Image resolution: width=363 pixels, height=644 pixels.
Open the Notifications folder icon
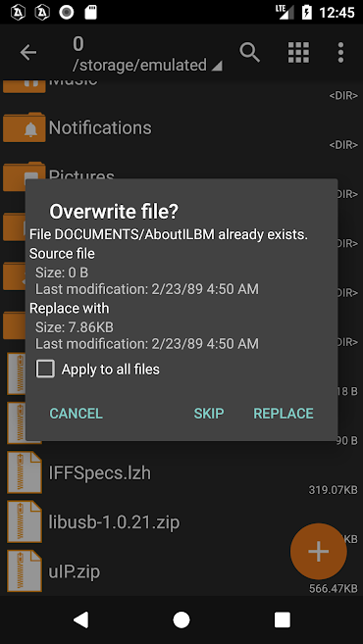tap(25, 127)
